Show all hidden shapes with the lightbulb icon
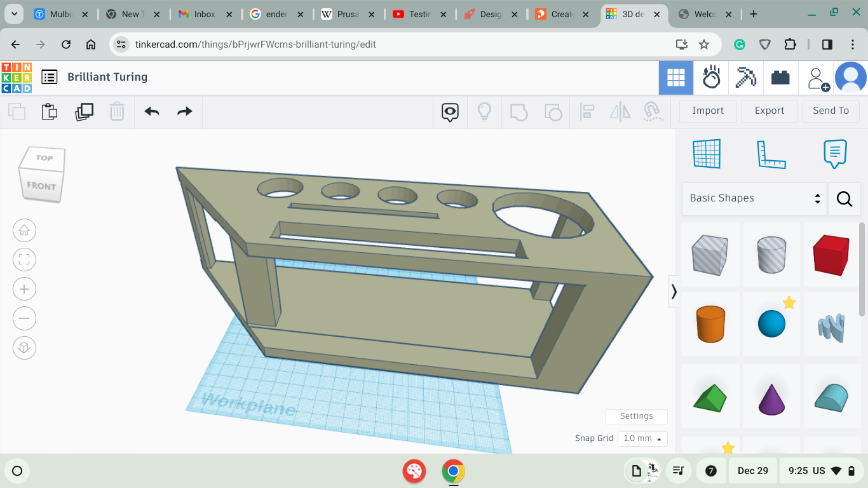The image size is (868, 488). tap(484, 111)
